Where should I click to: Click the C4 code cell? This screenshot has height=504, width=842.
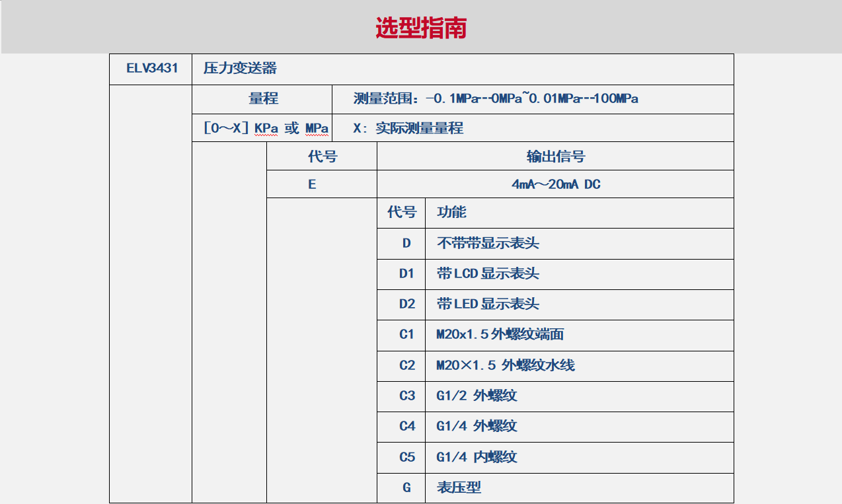(406, 426)
